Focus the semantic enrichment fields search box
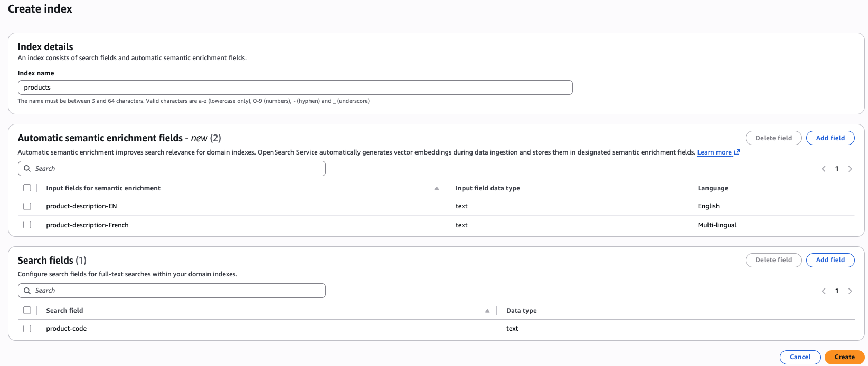This screenshot has height=366, width=868. point(172,169)
